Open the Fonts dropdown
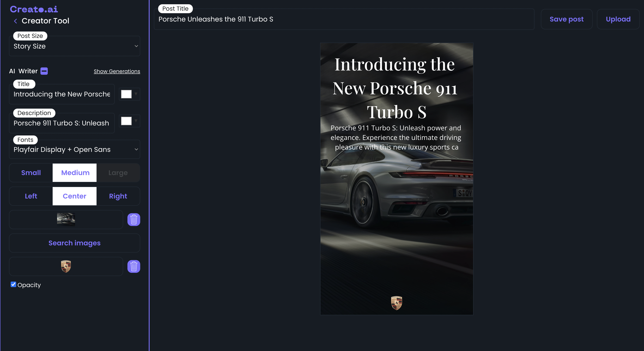Image resolution: width=644 pixels, height=351 pixels. (75, 149)
